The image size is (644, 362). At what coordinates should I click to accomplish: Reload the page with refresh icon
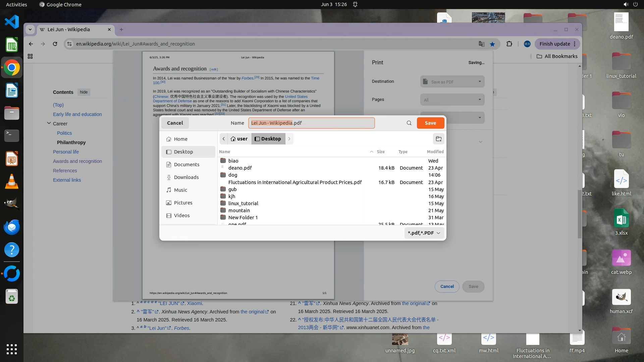pyautogui.click(x=55, y=44)
